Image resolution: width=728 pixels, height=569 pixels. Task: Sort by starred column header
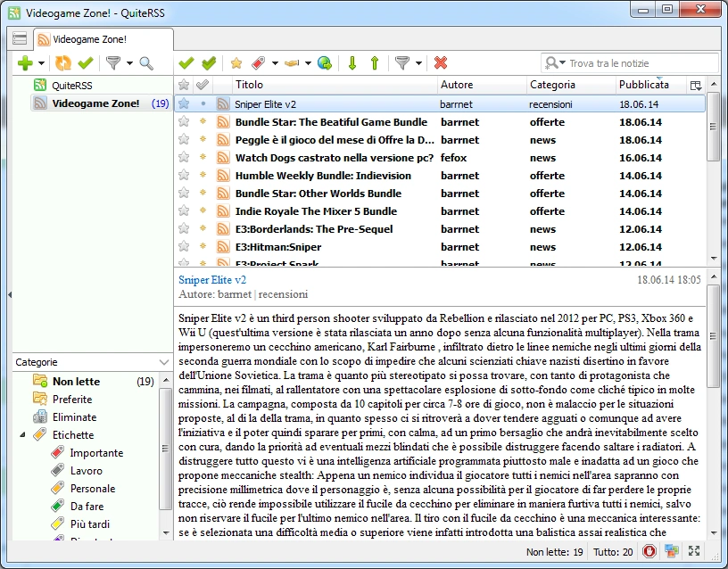[x=184, y=85]
